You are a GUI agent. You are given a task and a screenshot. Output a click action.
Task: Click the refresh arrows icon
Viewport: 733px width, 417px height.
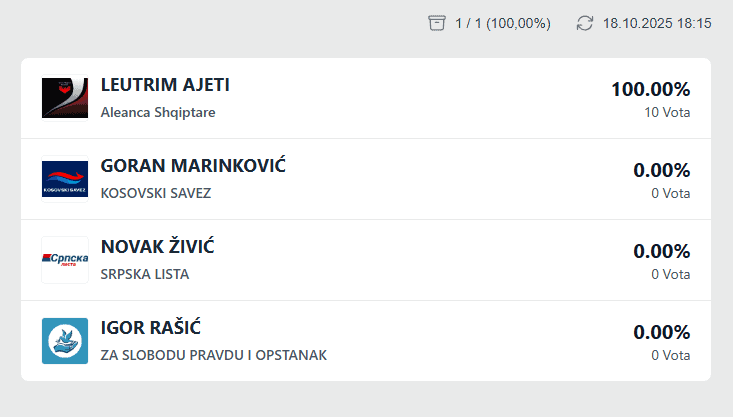click(x=585, y=23)
